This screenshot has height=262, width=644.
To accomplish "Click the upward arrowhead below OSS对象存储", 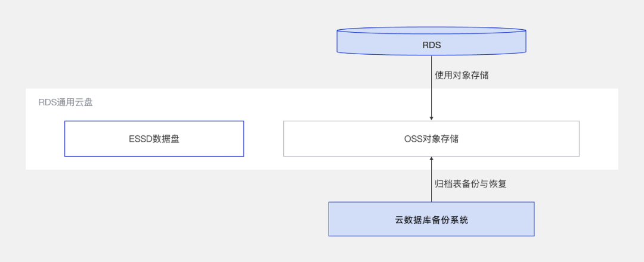I will click(x=431, y=160).
